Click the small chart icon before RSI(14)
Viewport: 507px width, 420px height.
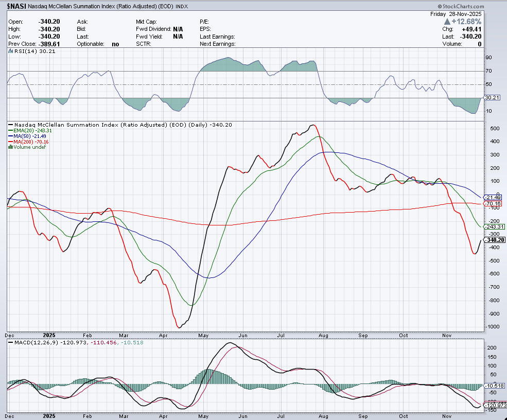click(x=10, y=51)
